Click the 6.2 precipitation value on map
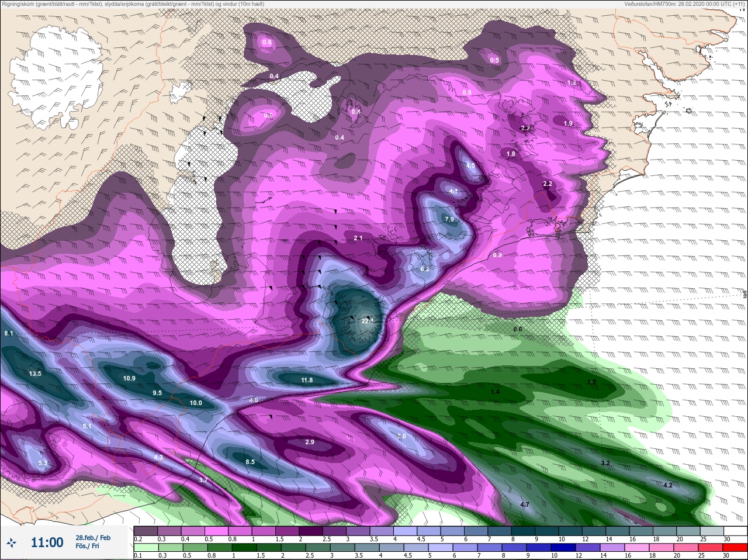 [x=425, y=269]
